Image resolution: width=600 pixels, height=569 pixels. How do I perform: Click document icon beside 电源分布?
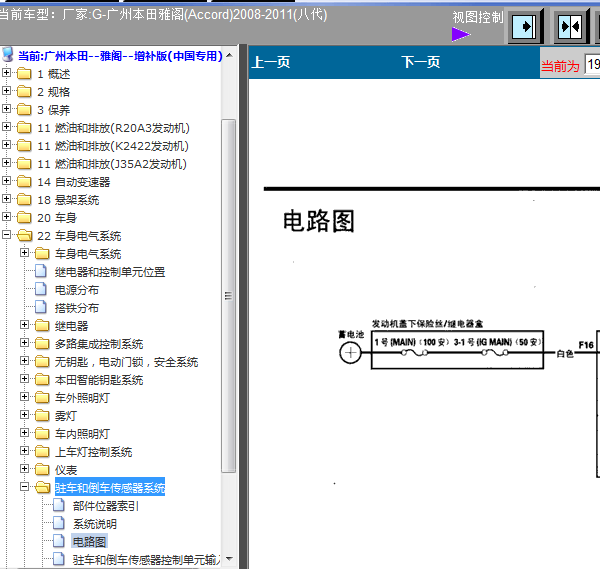click(41, 289)
